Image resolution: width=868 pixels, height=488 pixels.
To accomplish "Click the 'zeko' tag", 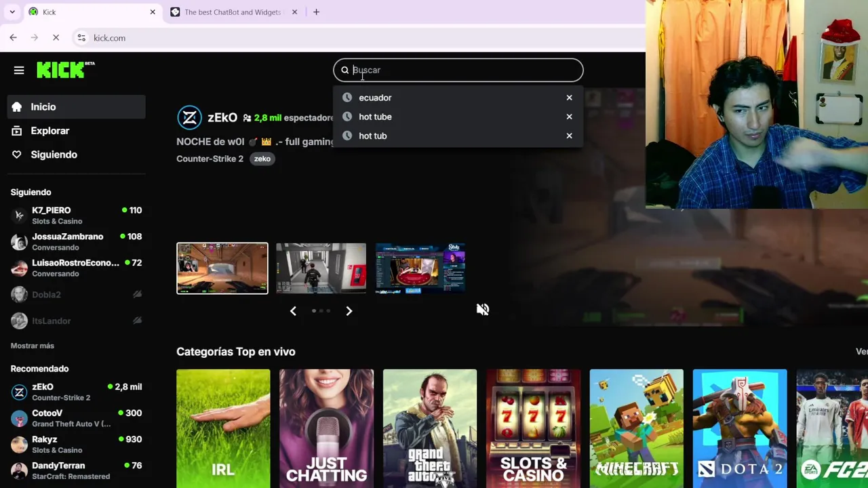I will 262,159.
